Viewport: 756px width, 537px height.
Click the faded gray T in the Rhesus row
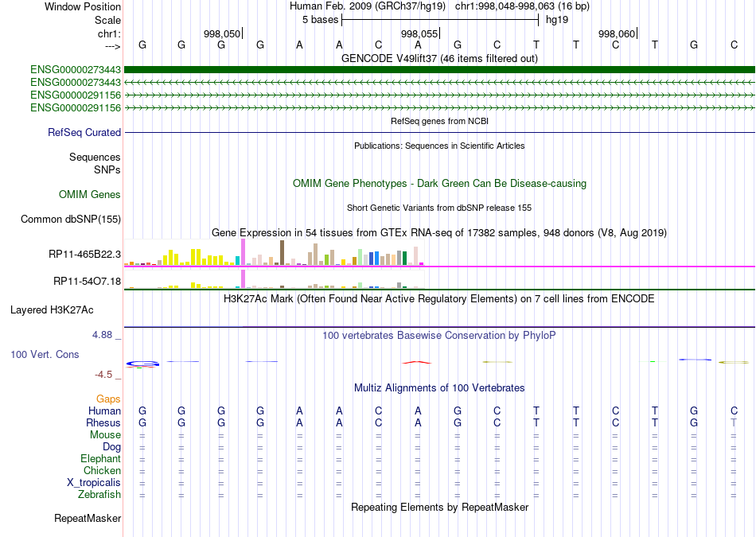pos(734,422)
